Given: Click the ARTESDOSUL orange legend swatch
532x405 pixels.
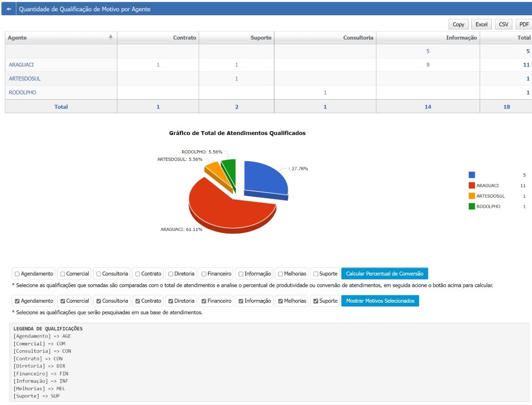Looking at the screenshot, I should pos(472,196).
